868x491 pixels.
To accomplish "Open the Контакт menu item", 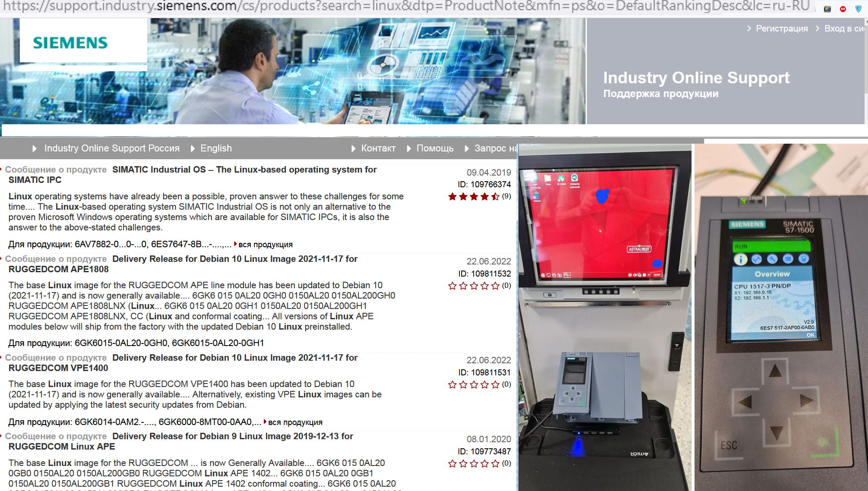I will click(378, 148).
